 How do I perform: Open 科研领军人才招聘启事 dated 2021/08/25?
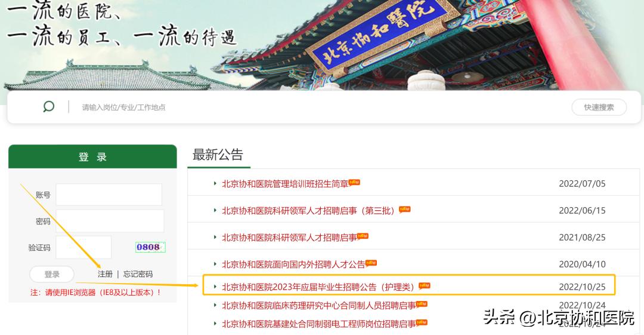pos(289,238)
